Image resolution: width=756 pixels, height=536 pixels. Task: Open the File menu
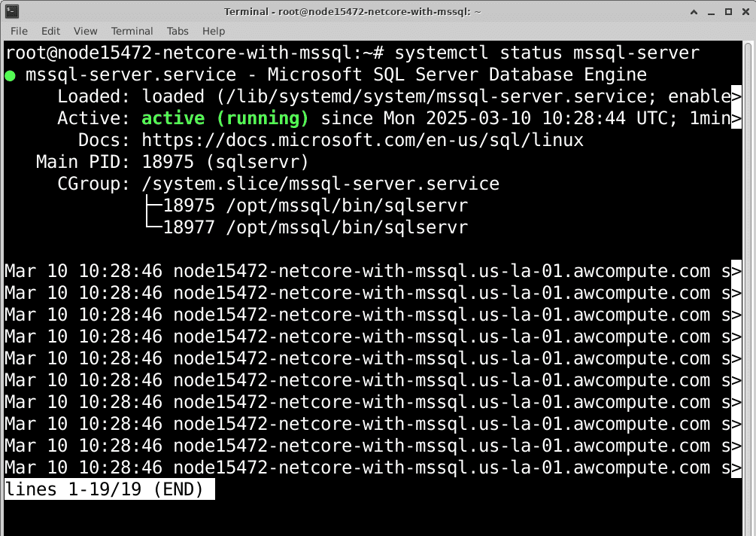pyautogui.click(x=18, y=31)
